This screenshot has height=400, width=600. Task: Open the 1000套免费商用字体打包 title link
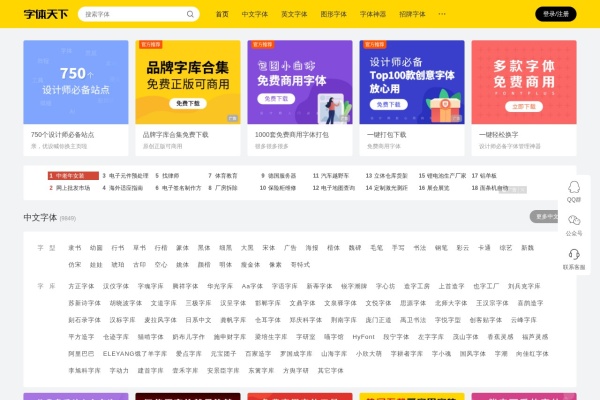click(292, 135)
